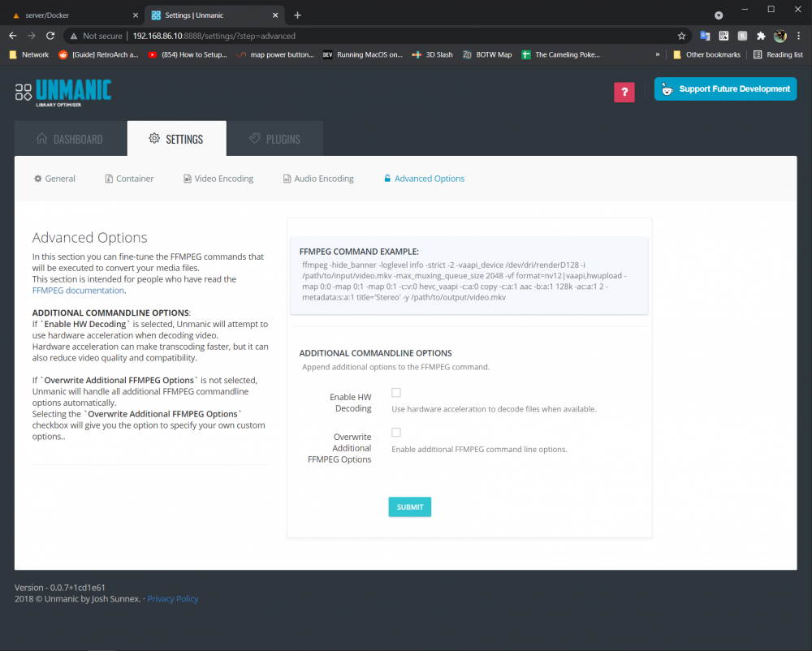Open the Audio Encoding settings step

318,179
